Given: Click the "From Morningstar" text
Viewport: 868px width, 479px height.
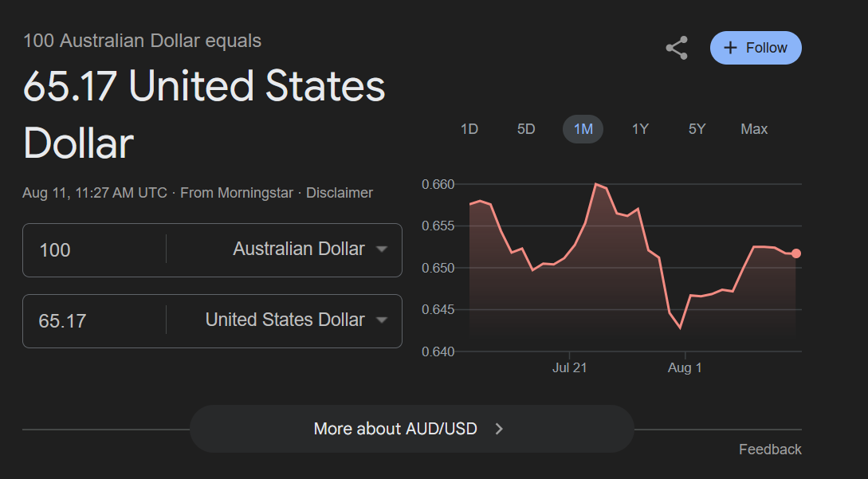Looking at the screenshot, I should [237, 193].
